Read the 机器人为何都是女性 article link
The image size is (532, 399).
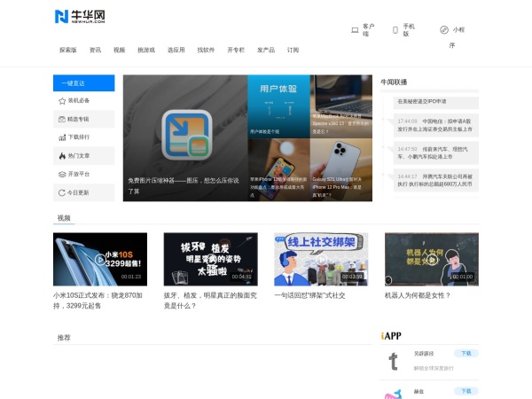pyautogui.click(x=416, y=295)
